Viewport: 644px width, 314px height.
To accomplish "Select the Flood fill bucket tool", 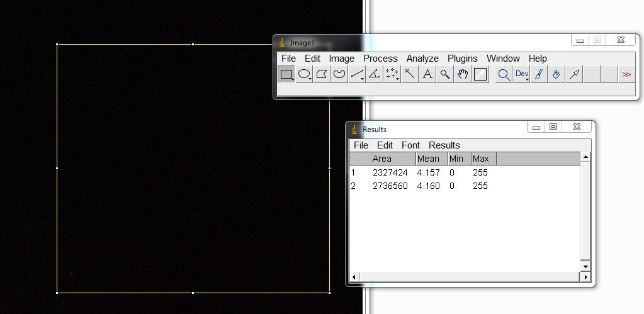I will [556, 74].
